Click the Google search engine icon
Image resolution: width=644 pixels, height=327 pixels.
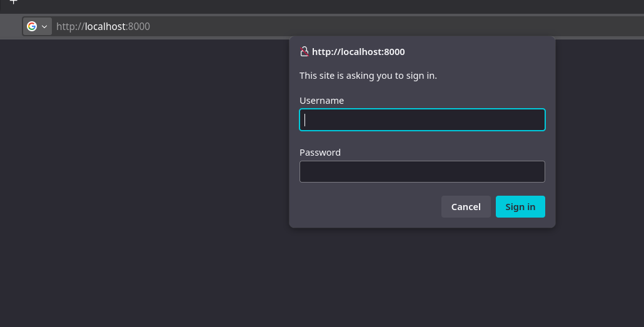click(x=32, y=26)
